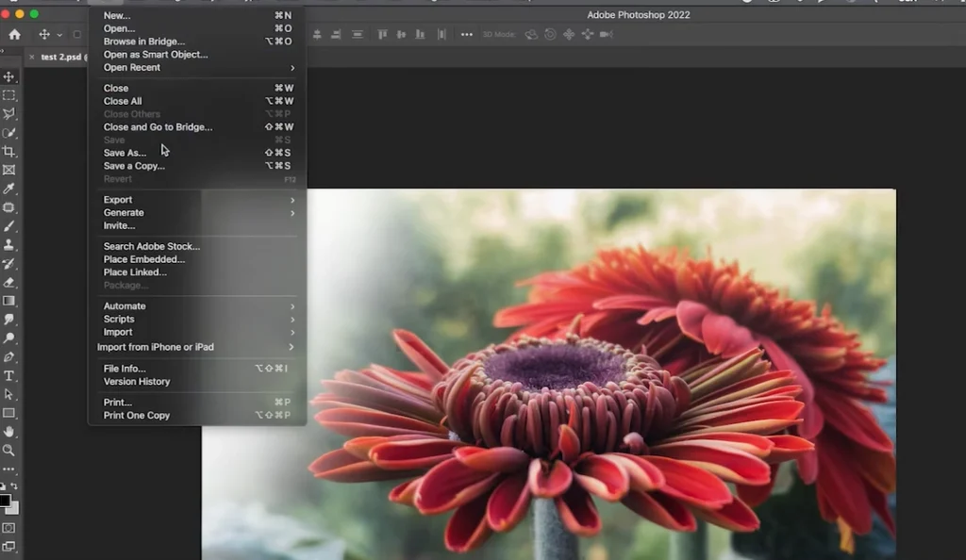Enable the Auto-Select checkbox
The width and height of the screenshot is (966, 560).
click(76, 35)
